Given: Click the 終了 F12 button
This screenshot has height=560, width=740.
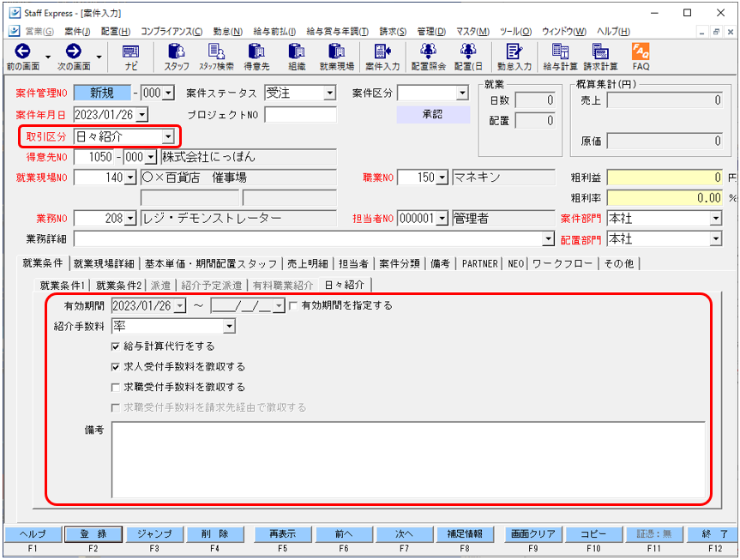Looking at the screenshot, I should pos(714,534).
